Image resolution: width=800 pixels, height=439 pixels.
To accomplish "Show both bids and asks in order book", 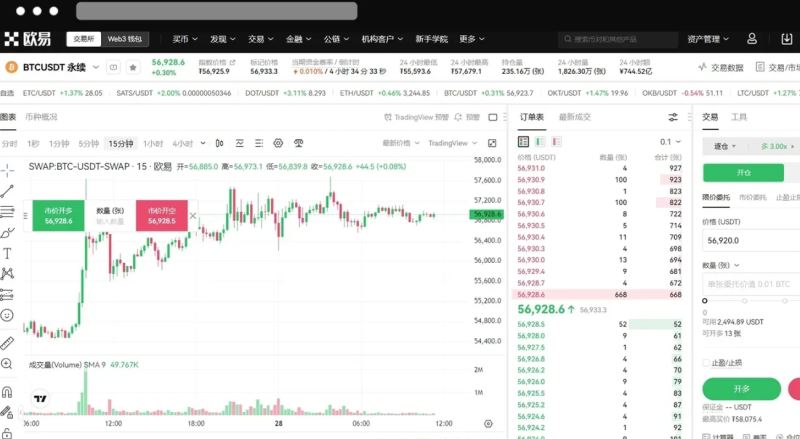I will pyautogui.click(x=523, y=141).
